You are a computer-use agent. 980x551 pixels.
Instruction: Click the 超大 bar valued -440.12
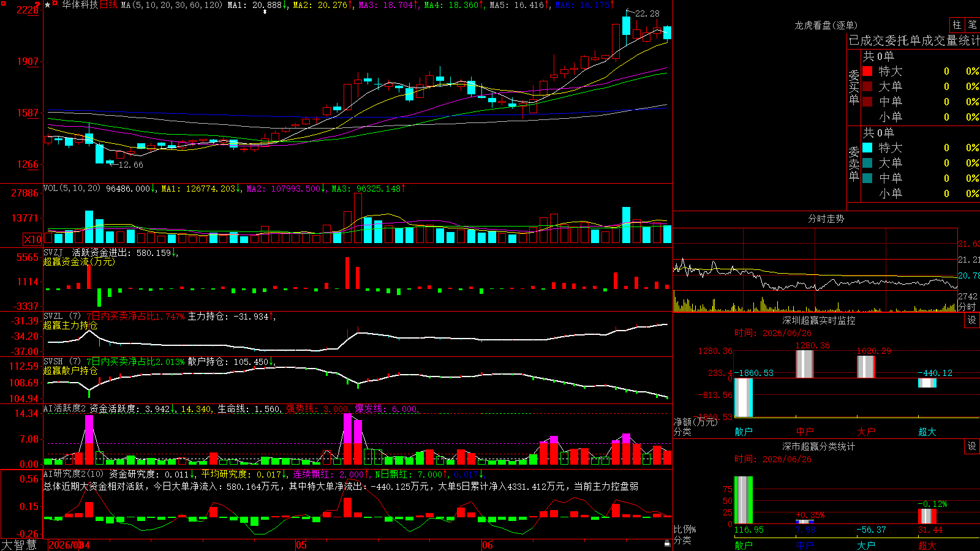click(927, 383)
